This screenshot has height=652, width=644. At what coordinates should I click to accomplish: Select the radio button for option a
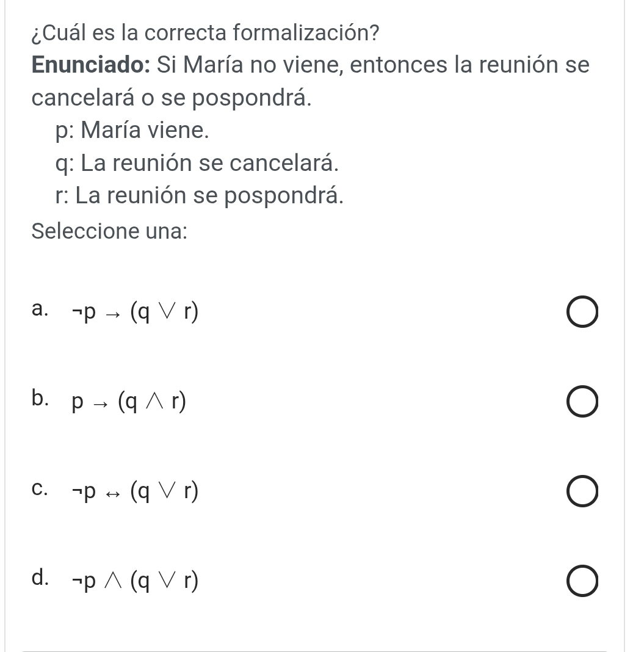click(581, 314)
